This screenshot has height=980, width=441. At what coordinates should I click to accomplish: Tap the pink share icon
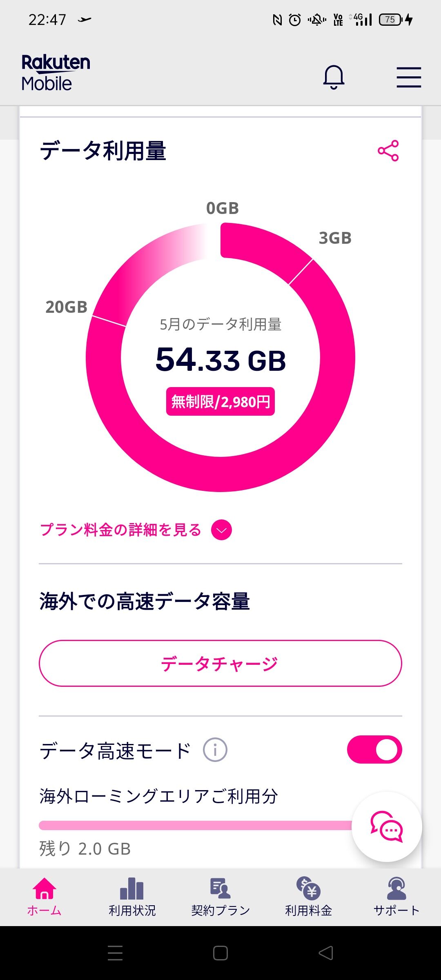click(x=388, y=151)
